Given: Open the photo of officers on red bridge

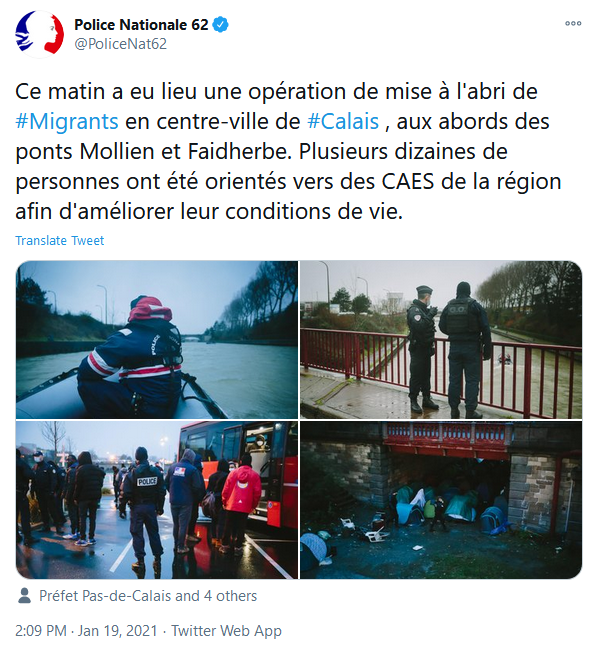Looking at the screenshot, I should (x=441, y=339).
